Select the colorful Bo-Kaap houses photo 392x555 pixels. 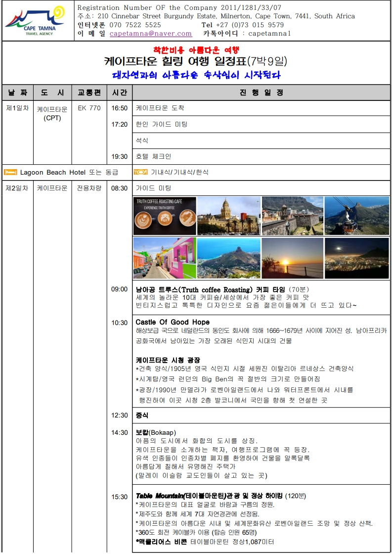click(165, 258)
